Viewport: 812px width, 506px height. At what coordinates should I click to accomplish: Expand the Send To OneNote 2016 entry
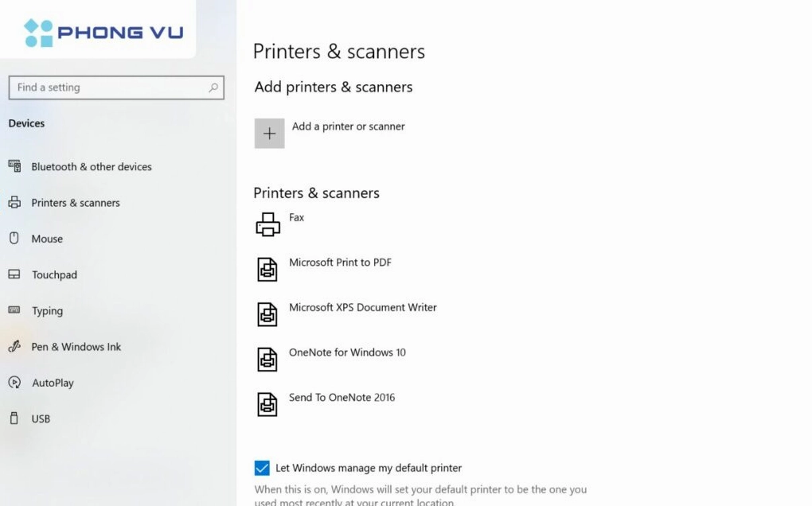[342, 397]
